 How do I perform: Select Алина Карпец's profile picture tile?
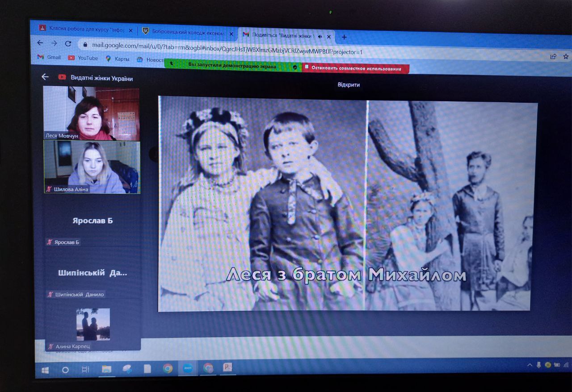coord(93,325)
